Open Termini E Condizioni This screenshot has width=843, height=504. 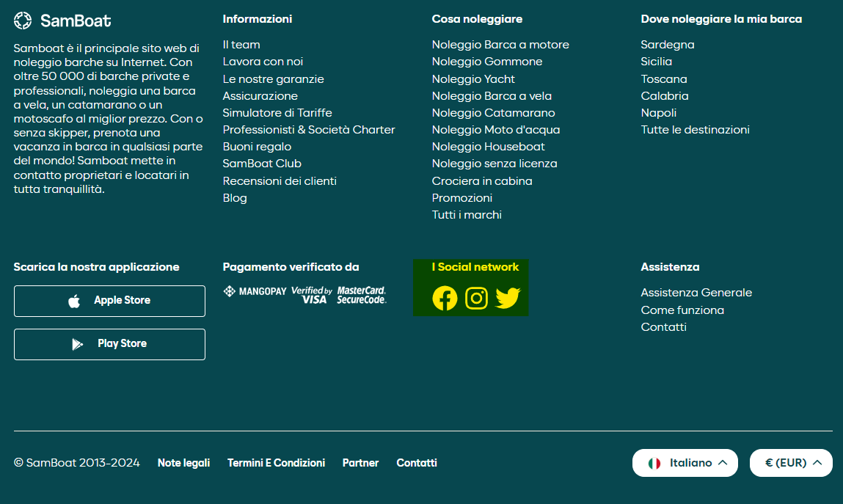point(277,463)
